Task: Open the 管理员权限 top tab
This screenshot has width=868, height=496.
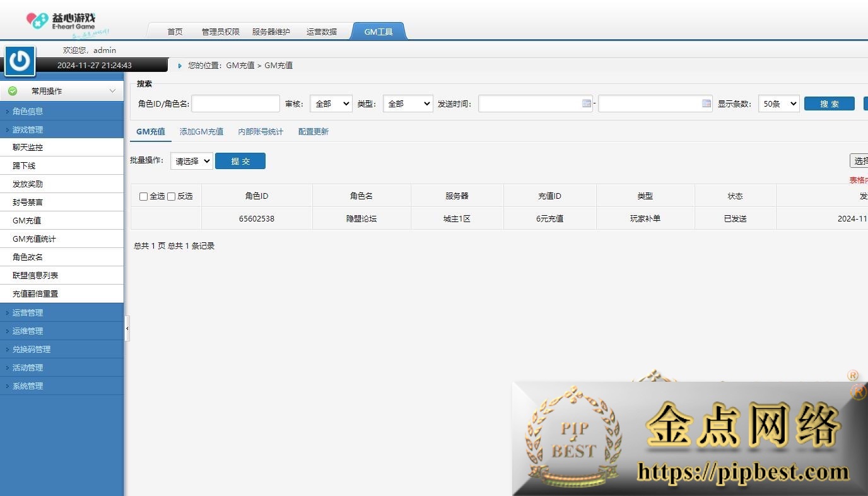Action: [x=220, y=32]
